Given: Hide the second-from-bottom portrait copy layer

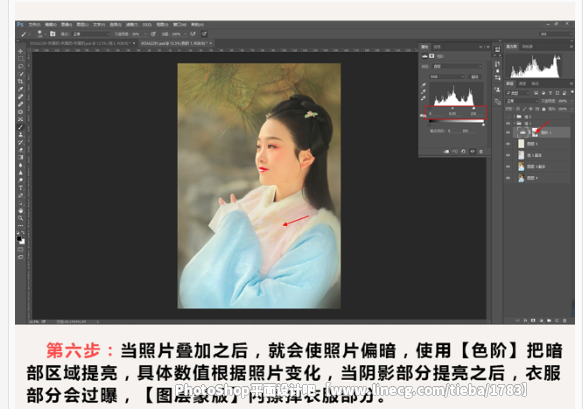Looking at the screenshot, I should [508, 167].
